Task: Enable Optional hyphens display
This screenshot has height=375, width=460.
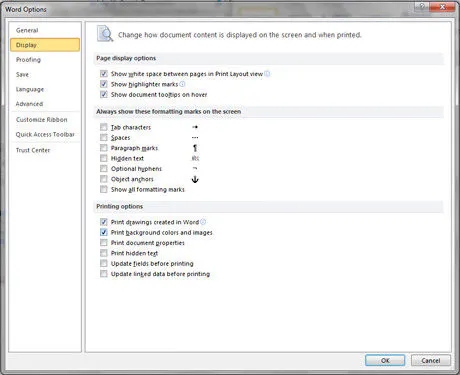Action: (104, 169)
